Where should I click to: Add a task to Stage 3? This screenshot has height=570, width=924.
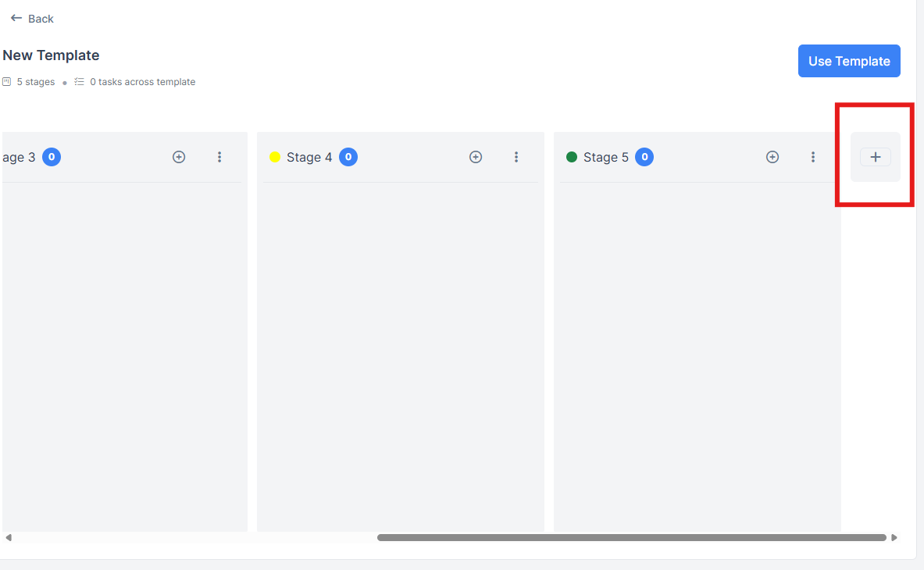click(x=179, y=157)
